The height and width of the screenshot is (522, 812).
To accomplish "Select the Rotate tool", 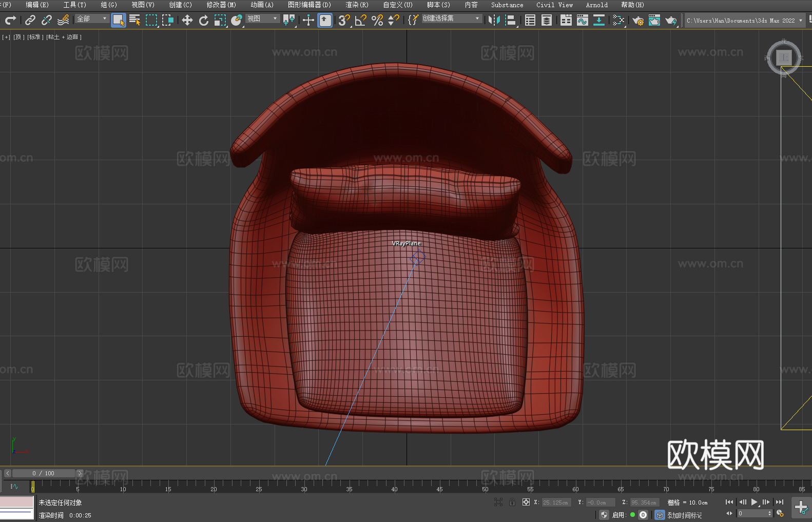I will [x=204, y=20].
